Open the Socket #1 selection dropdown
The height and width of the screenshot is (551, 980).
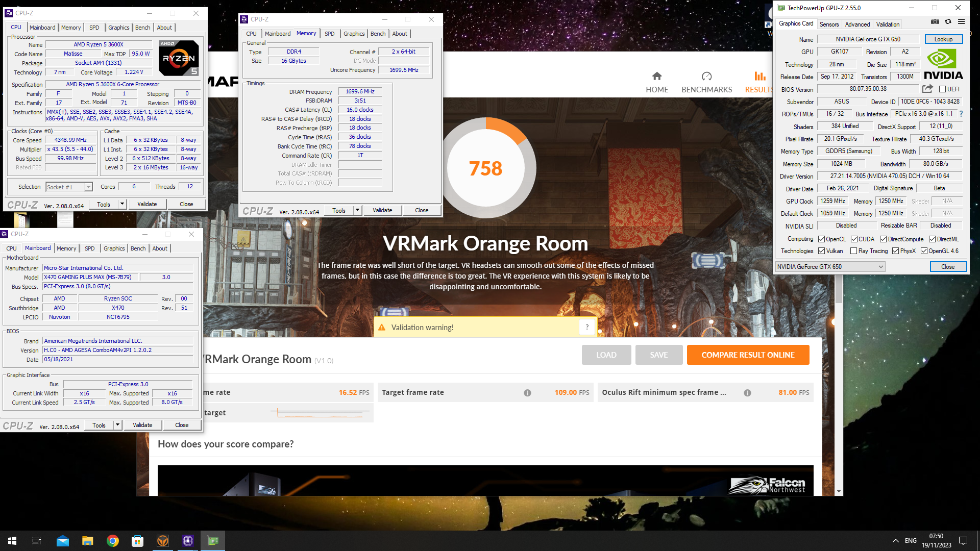[x=69, y=187]
